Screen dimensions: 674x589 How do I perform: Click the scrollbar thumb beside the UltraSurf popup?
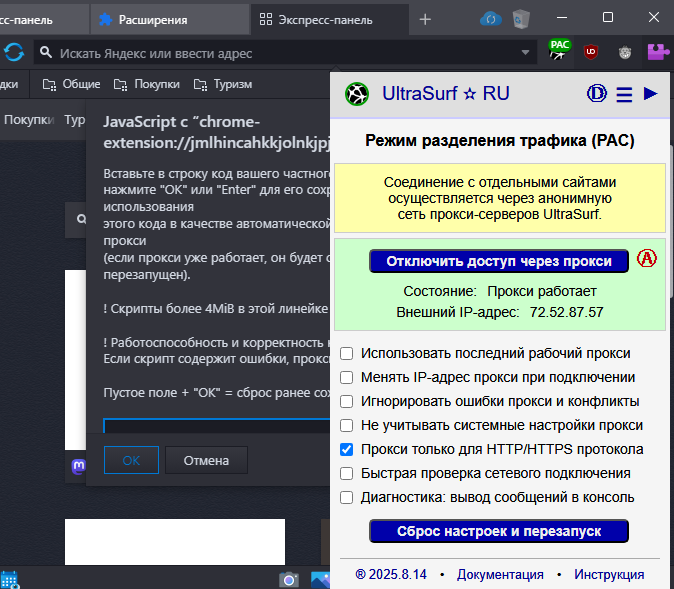[x=671, y=221]
